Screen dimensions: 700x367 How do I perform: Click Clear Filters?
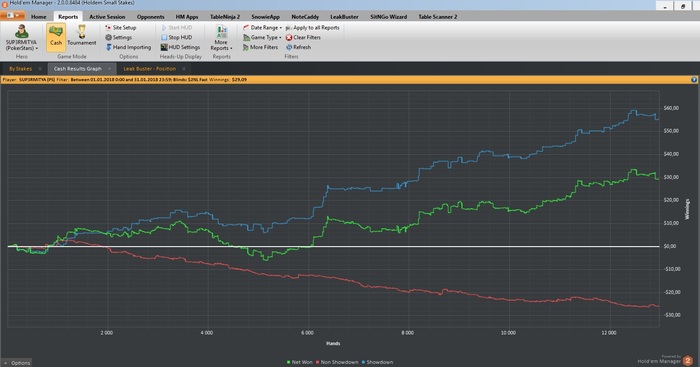(303, 38)
